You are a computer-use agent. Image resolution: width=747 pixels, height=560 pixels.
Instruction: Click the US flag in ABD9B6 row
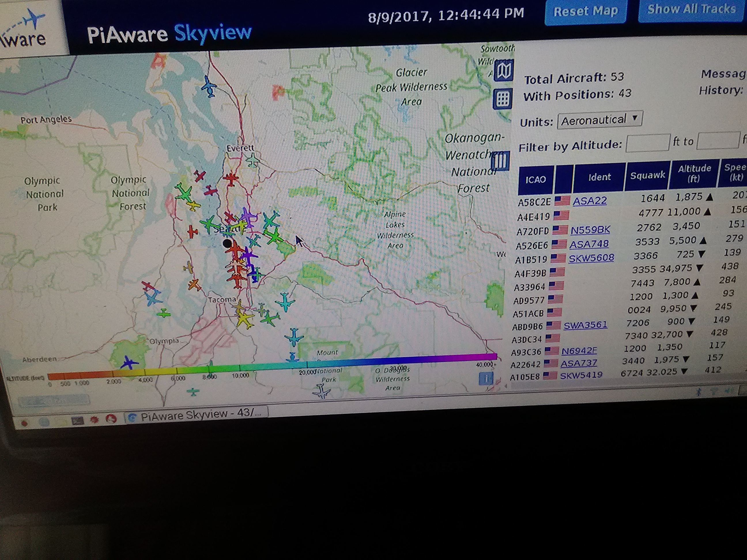point(554,326)
